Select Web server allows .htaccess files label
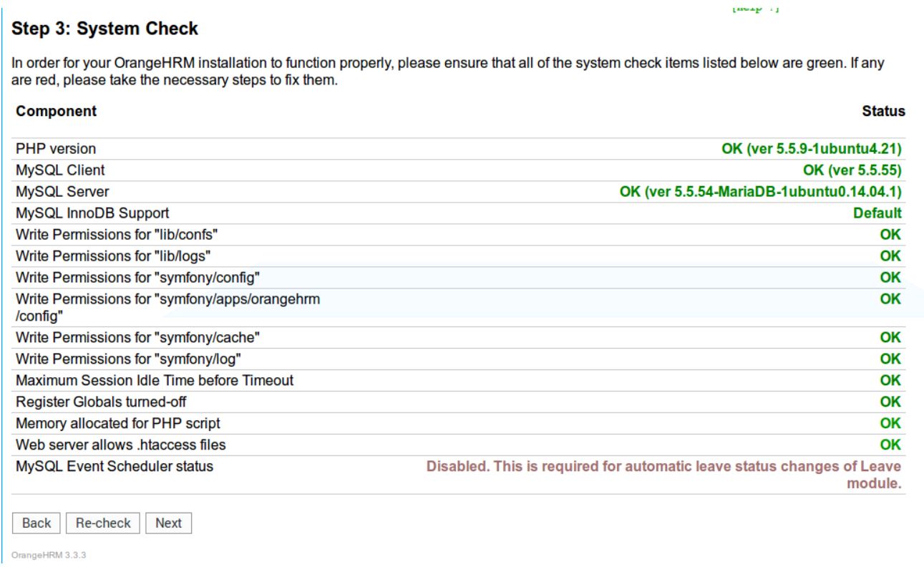Screen dimensions: 924x567 point(120,445)
